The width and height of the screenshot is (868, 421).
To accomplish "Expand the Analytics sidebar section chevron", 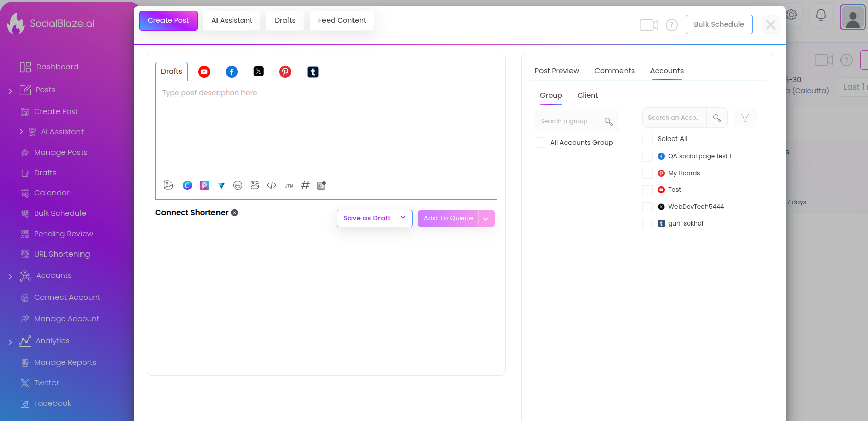I will (10, 342).
